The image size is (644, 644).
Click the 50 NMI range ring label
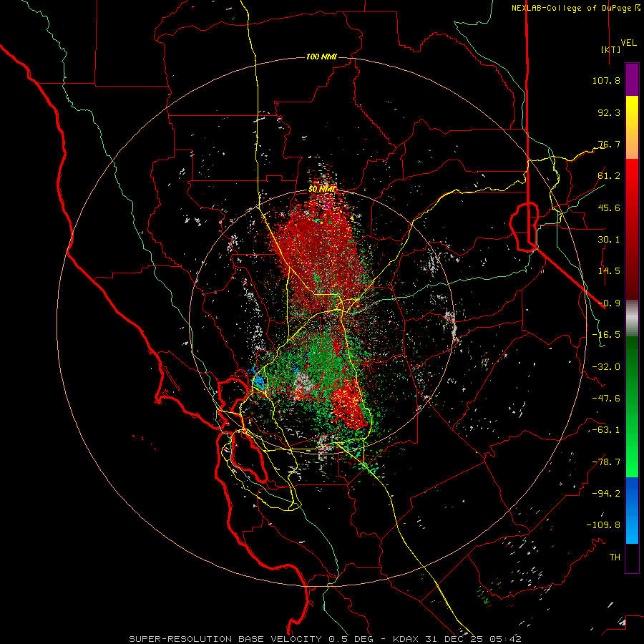[323, 190]
